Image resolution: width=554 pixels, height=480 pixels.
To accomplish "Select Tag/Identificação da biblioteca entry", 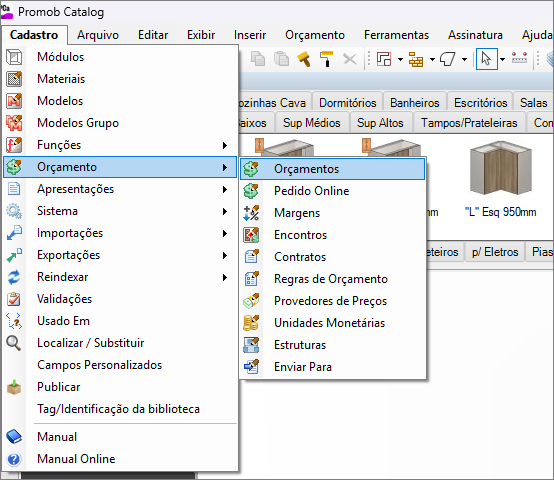I will pyautogui.click(x=120, y=409).
